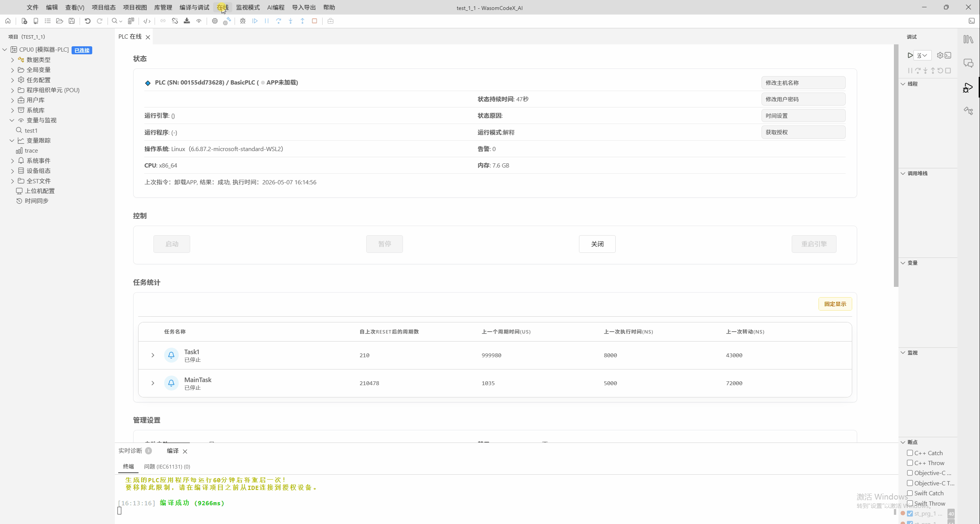Expand the 数据类型 tree node

[12, 60]
